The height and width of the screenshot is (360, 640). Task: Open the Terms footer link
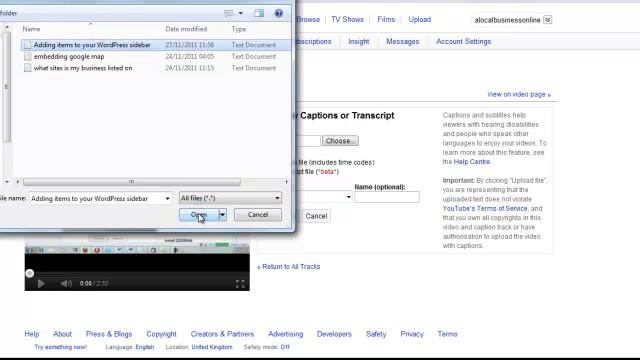(x=447, y=334)
